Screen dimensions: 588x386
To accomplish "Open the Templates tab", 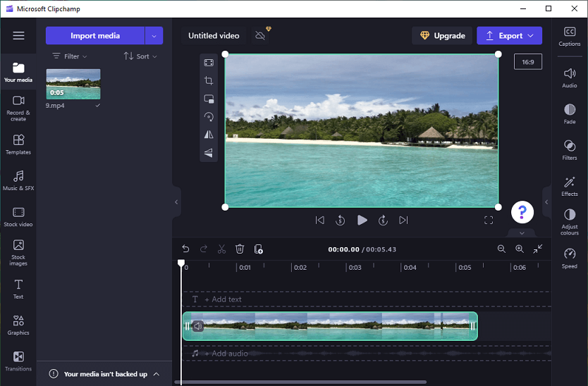I will 18,144.
